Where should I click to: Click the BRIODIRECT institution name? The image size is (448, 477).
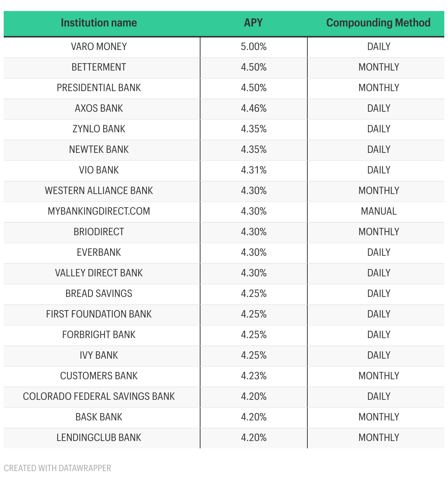click(99, 232)
